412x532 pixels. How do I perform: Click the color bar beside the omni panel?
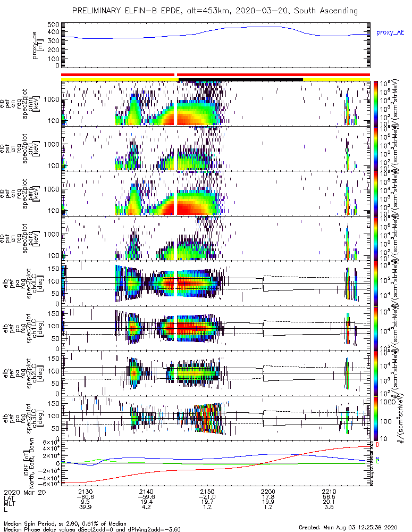coord(376,103)
